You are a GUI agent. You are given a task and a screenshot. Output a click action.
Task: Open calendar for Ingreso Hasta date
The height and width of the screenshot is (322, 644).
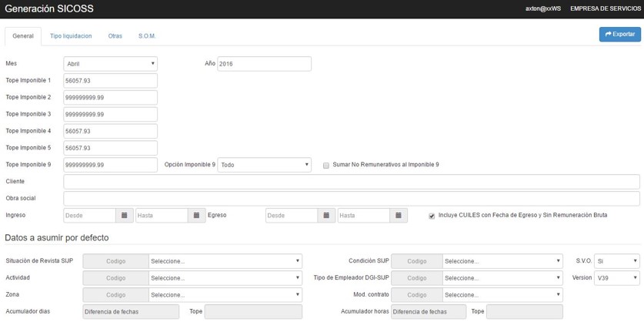point(196,216)
